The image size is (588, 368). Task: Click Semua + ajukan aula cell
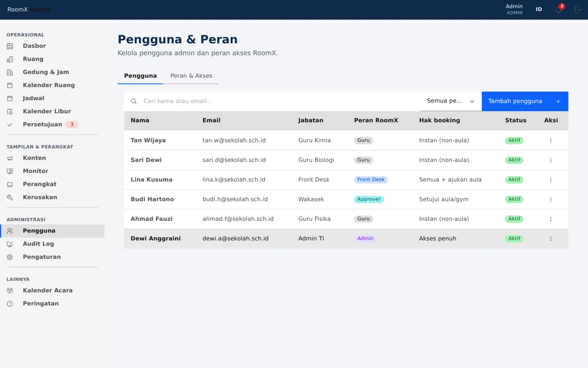tap(450, 180)
